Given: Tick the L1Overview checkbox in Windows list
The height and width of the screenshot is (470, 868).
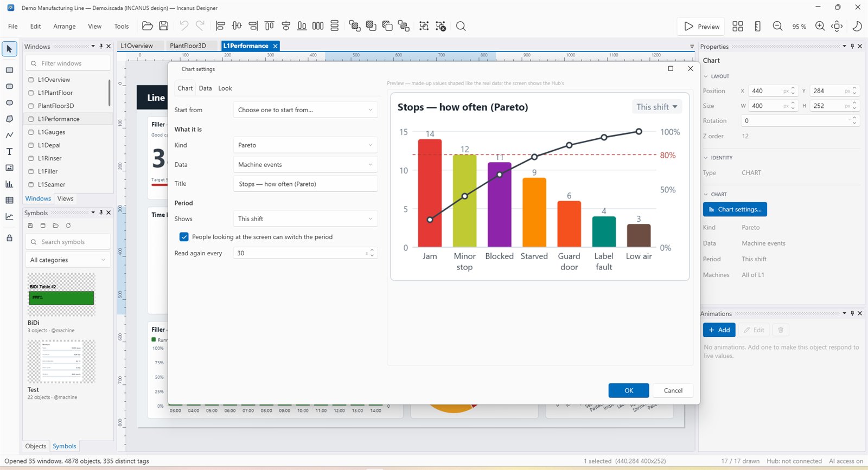Looking at the screenshot, I should (31, 80).
